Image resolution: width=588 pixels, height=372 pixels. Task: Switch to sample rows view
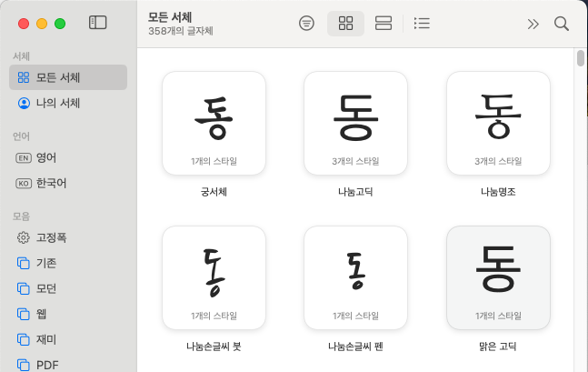[x=383, y=24]
